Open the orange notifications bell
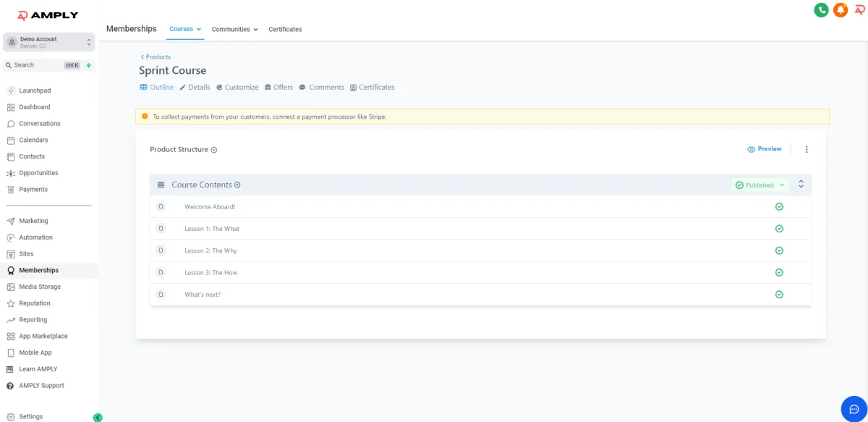Screen dimensions: 868x422 [x=841, y=9]
